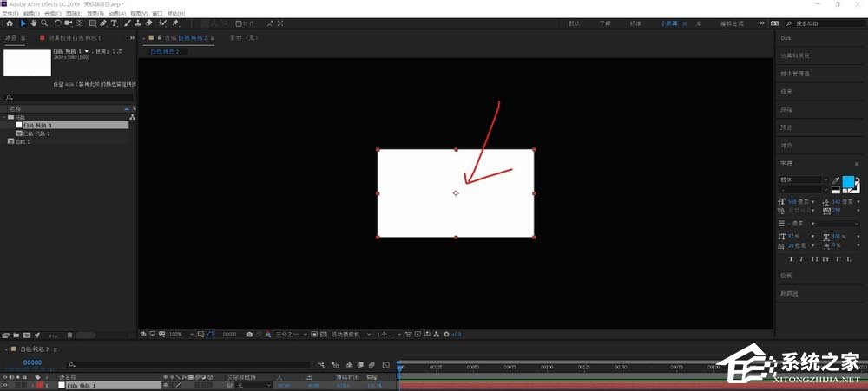
Task: Open the font family dropdown in Character panel
Action: 803,180
